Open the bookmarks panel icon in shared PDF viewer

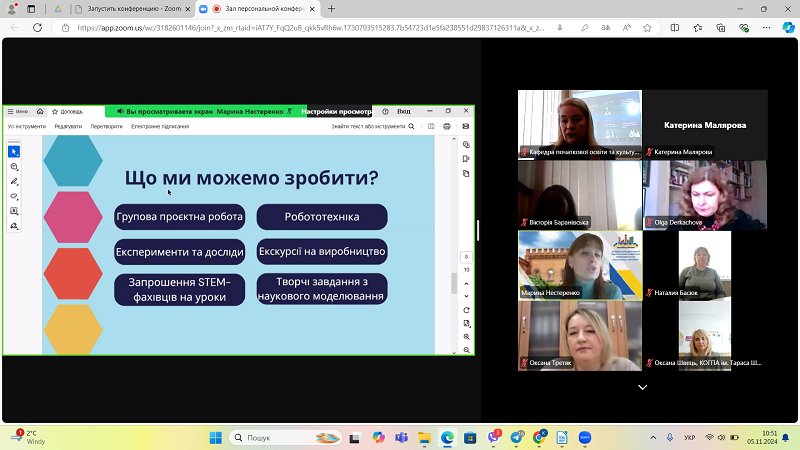[466, 159]
